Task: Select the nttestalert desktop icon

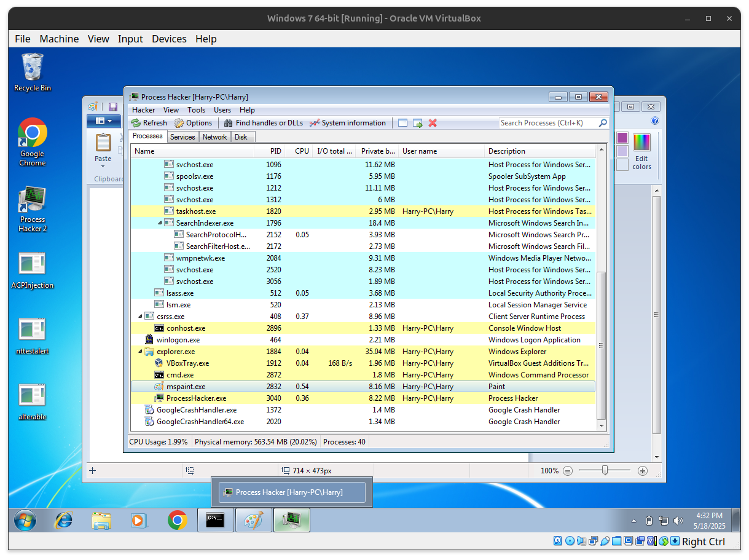Action: tap(33, 336)
